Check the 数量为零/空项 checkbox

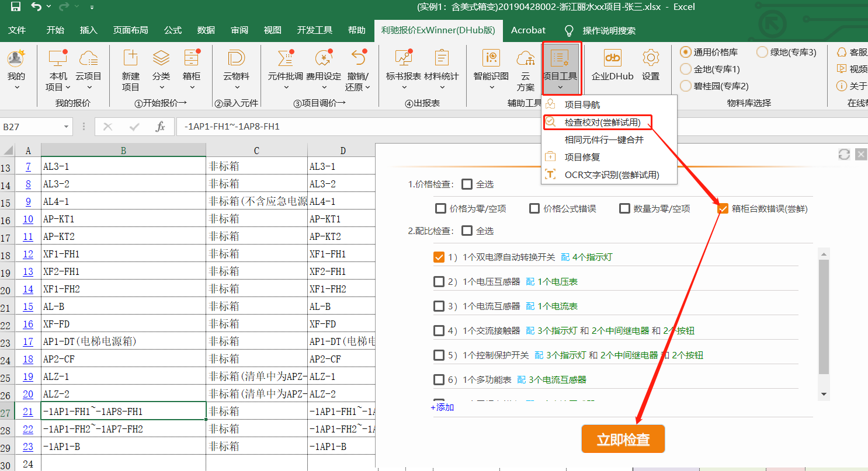coord(624,208)
